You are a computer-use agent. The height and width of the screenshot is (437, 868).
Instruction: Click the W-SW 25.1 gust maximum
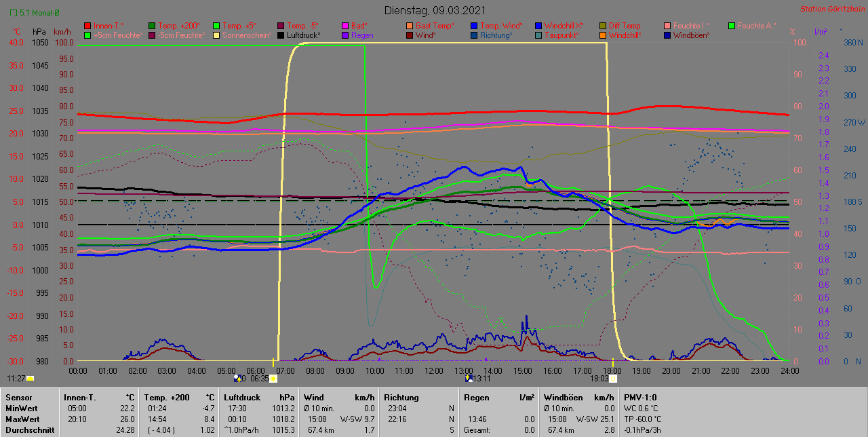595,419
